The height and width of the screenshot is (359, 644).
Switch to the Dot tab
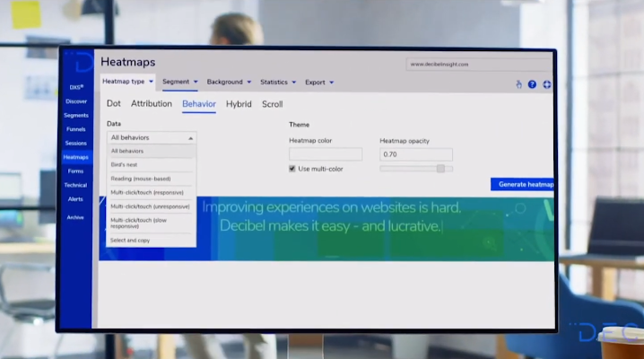tap(114, 103)
